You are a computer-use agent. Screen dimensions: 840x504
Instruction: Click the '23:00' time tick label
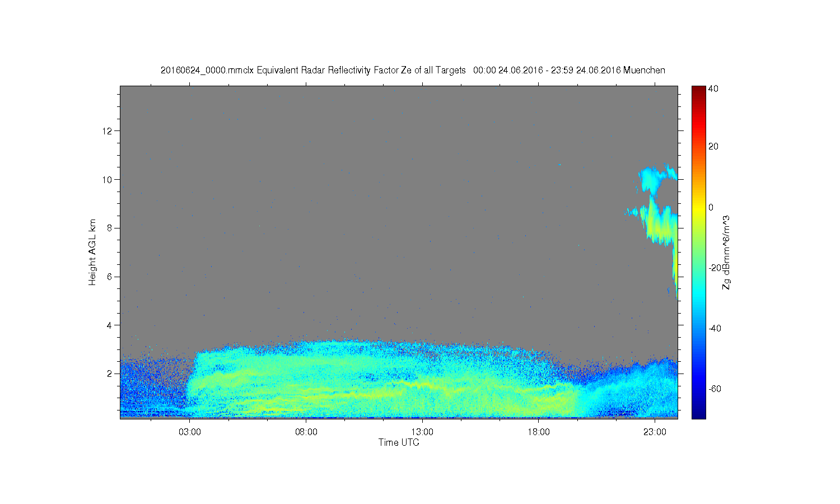pyautogui.click(x=655, y=432)
